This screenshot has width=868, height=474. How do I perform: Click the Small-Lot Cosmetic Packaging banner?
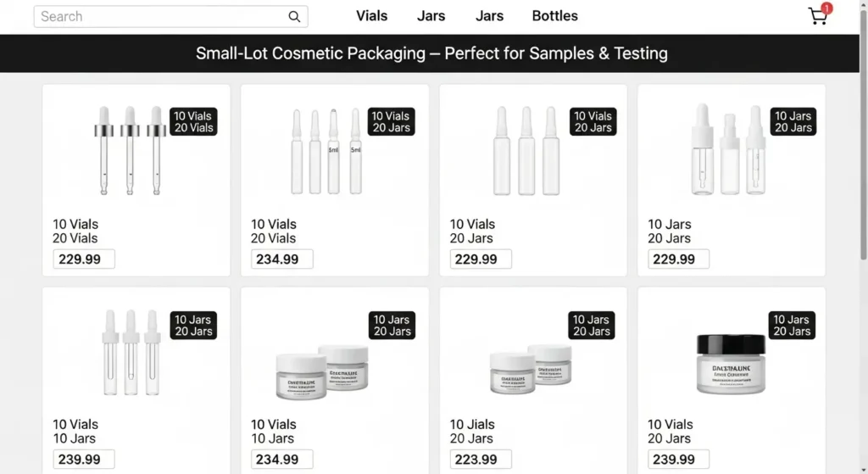click(432, 53)
